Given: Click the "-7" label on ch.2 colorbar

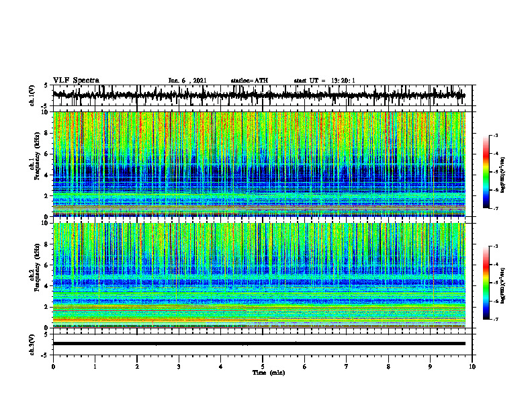Looking at the screenshot, I should 495,319.
